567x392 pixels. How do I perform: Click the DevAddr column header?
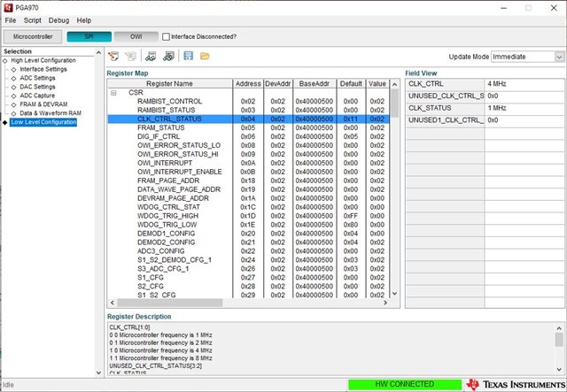click(278, 84)
